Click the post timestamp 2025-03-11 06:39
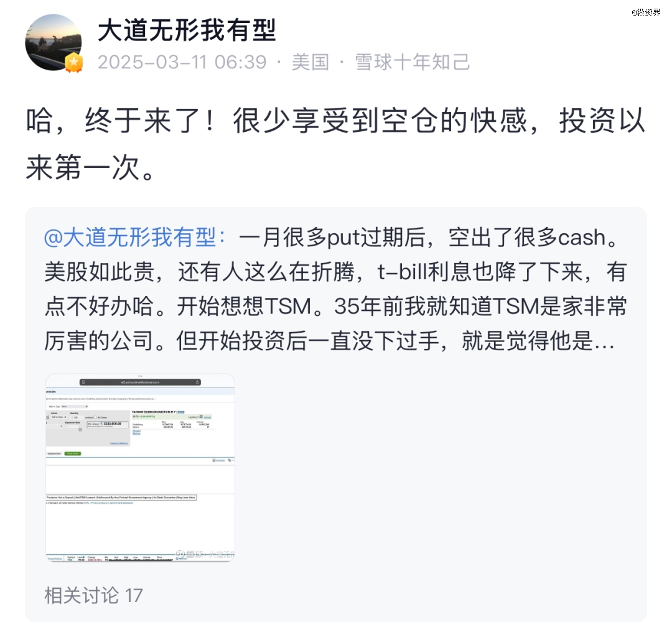 (182, 62)
